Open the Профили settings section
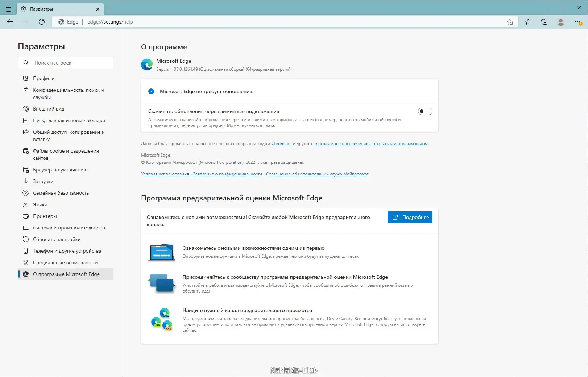 tap(66, 78)
